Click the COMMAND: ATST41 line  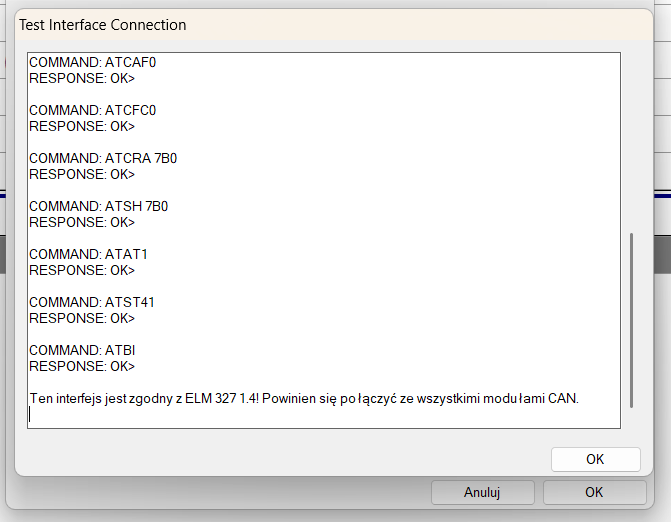(92, 302)
